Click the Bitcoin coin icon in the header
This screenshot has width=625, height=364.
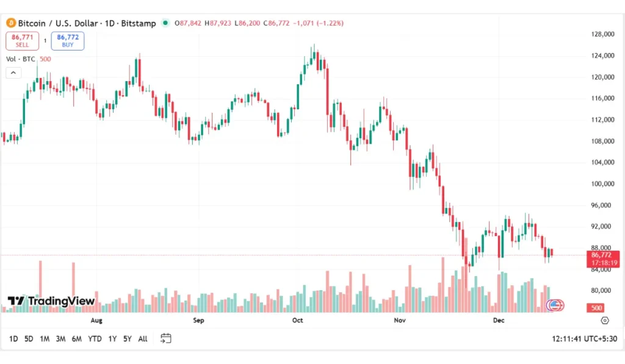point(10,23)
